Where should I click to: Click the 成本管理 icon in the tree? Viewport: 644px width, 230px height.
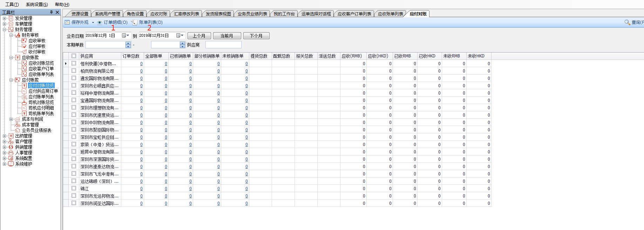click(x=18, y=125)
